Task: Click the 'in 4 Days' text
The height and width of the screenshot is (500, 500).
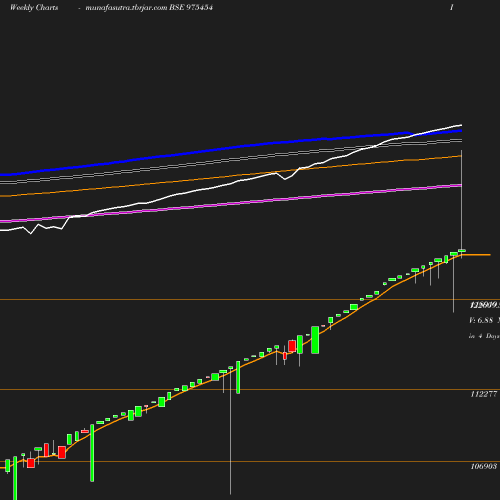Action: [484, 336]
